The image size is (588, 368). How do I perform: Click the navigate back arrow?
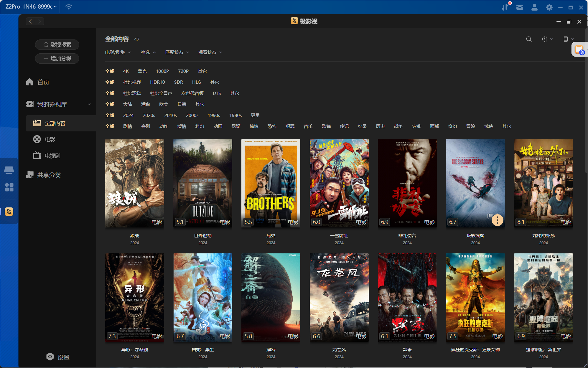coord(30,21)
